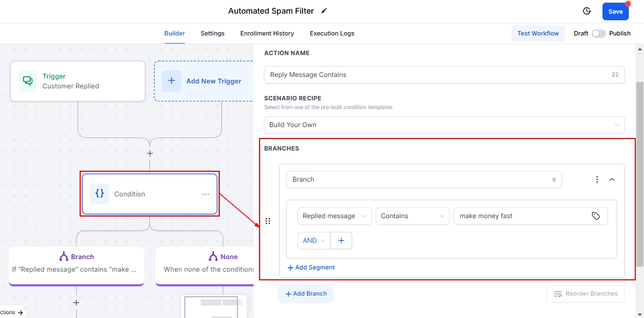This screenshot has width=644, height=318.
Task: Click the plus icon to add condition
Action: point(341,241)
